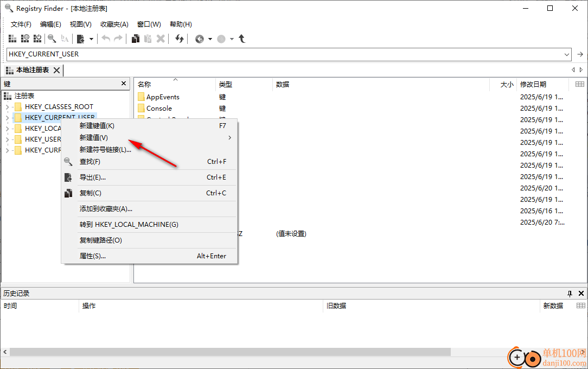Choose 复制(C) from context menu

pyautogui.click(x=150, y=193)
